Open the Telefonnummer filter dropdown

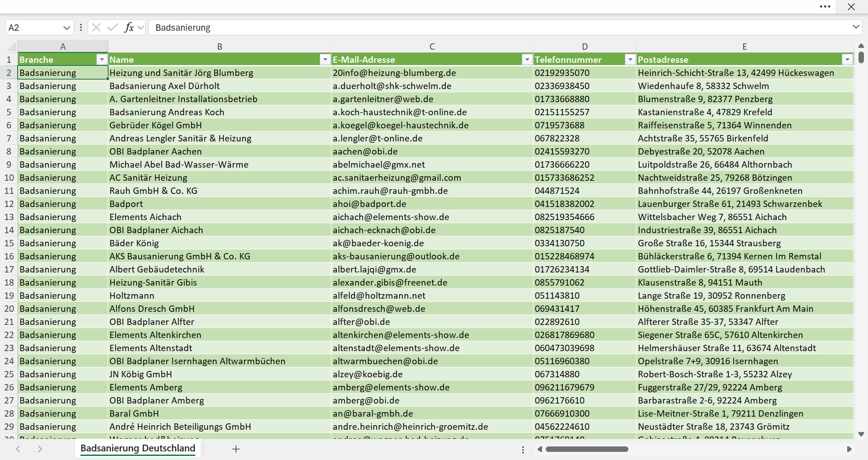click(x=630, y=60)
